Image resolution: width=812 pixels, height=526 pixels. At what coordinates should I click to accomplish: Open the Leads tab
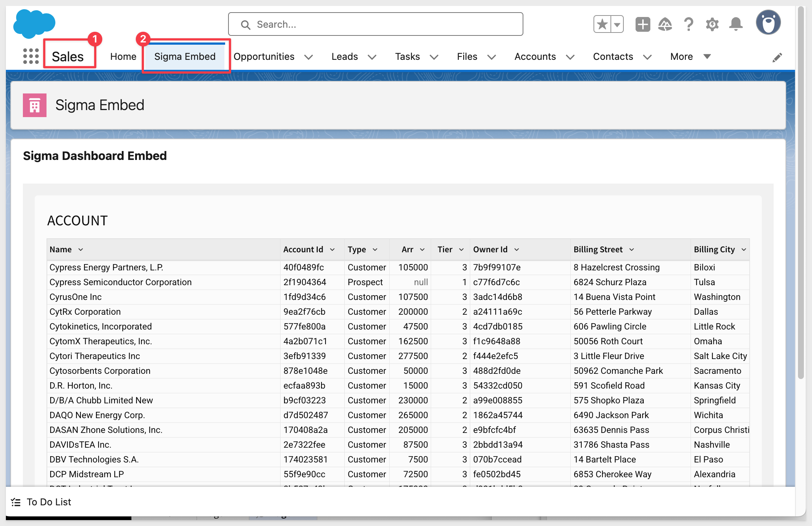[345, 57]
